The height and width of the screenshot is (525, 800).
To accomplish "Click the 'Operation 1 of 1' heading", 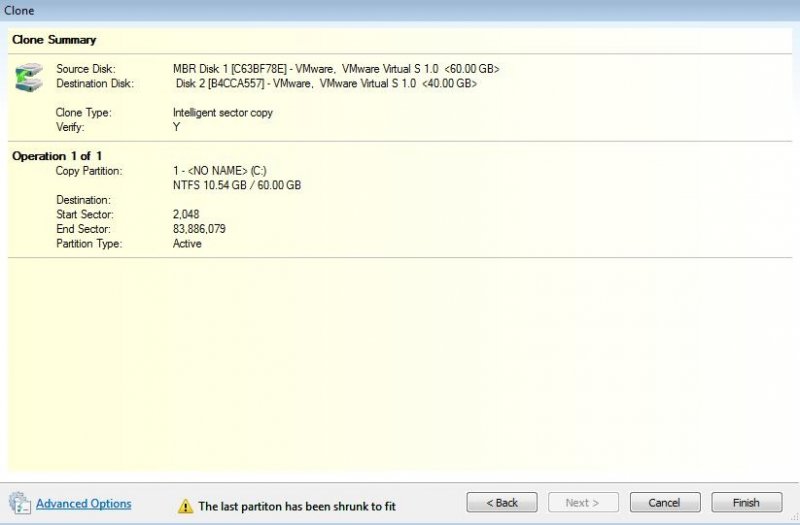I will [x=57, y=156].
